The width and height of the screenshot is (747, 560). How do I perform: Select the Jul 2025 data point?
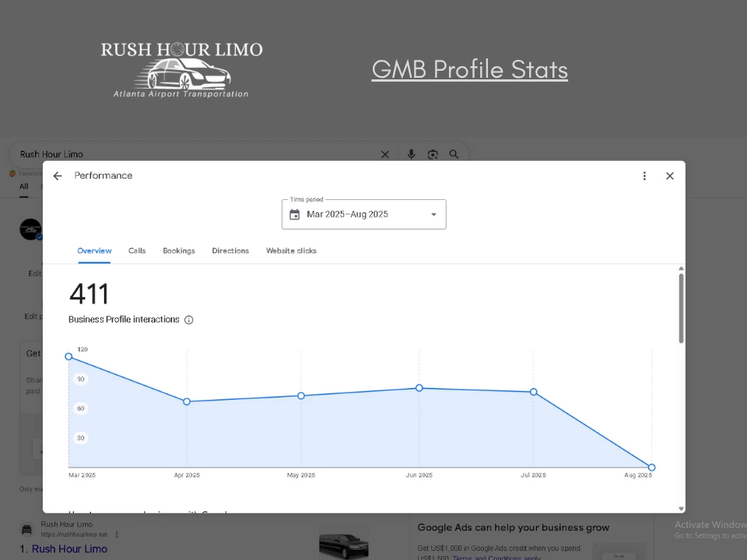534,392
